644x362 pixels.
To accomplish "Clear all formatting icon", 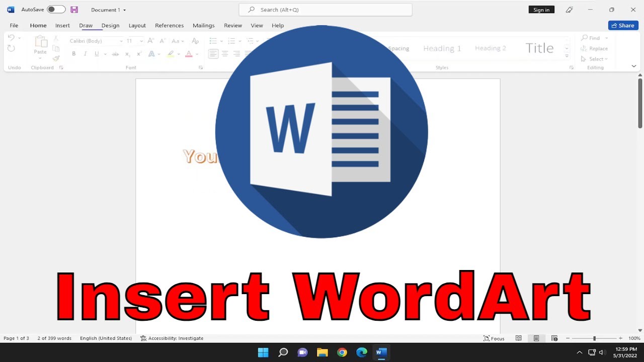I will click(x=195, y=41).
